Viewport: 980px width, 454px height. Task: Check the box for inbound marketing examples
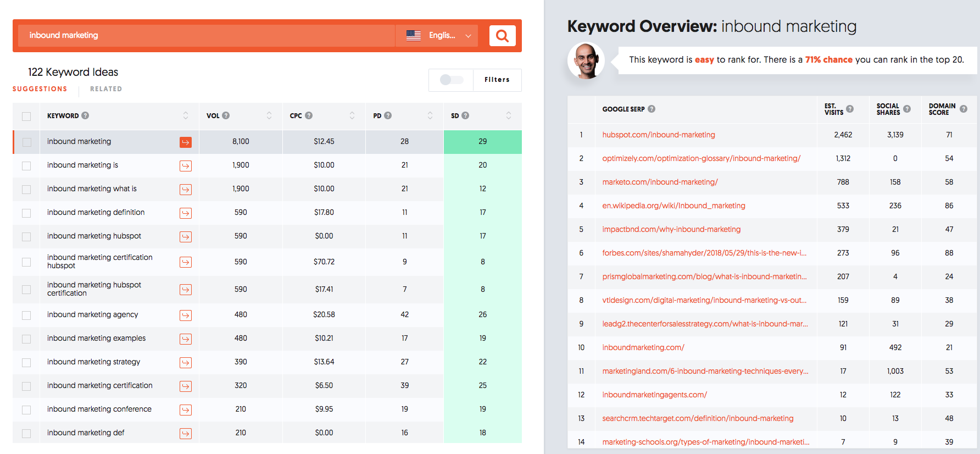26,339
